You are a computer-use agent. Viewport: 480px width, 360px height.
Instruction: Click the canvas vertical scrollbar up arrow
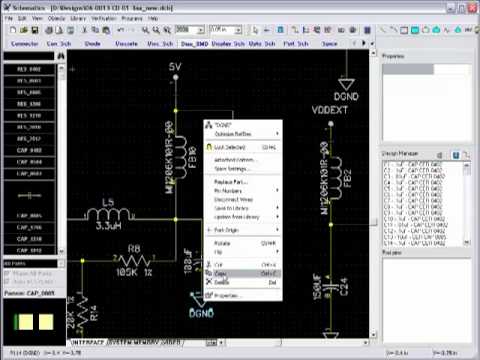(x=374, y=53)
